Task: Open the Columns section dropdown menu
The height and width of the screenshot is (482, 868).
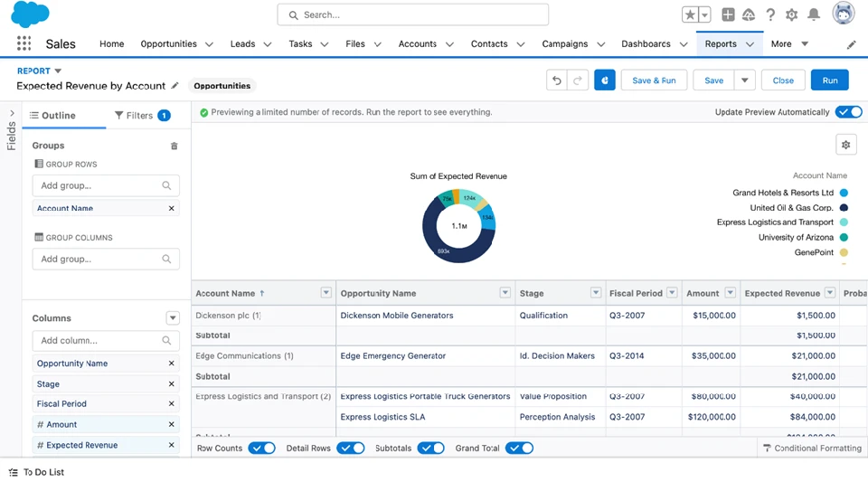Action: coord(173,317)
